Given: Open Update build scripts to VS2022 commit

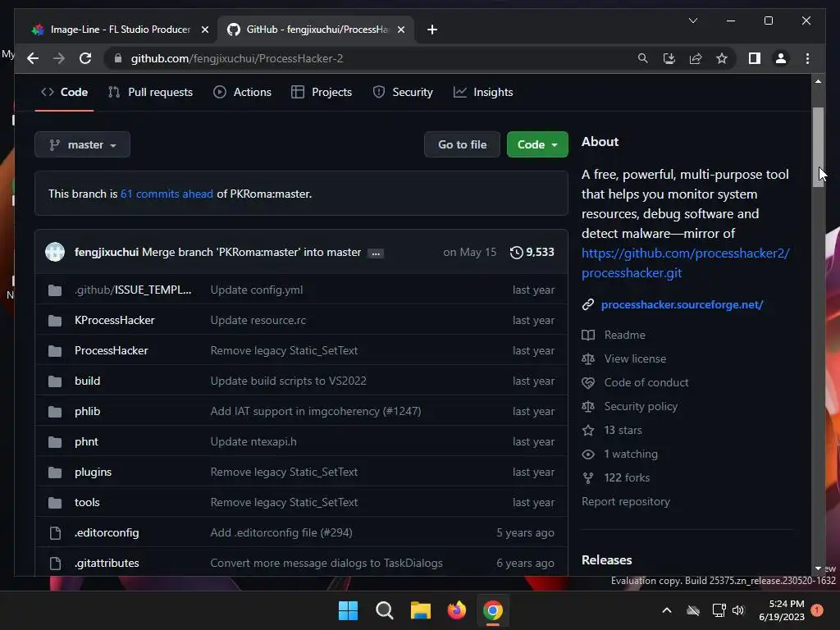Looking at the screenshot, I should coord(288,381).
